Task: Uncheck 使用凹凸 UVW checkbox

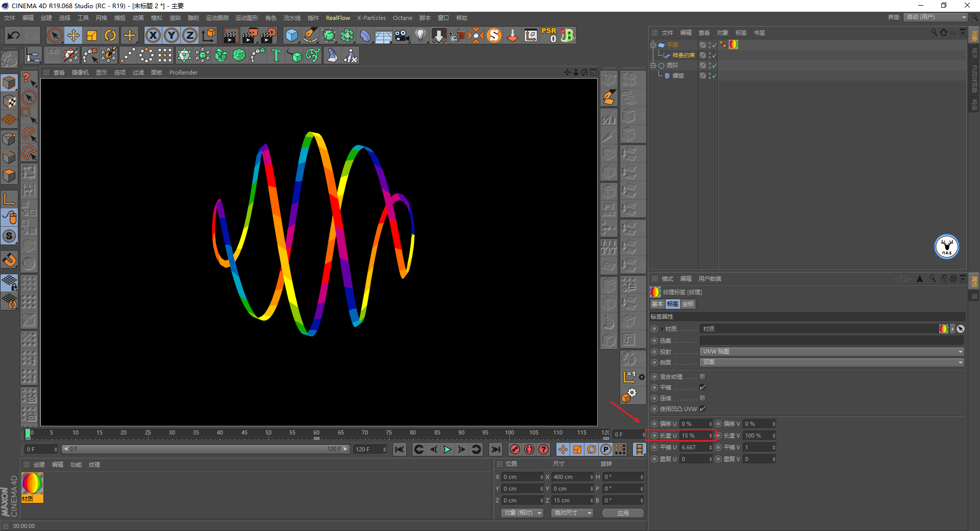Action: (x=702, y=408)
